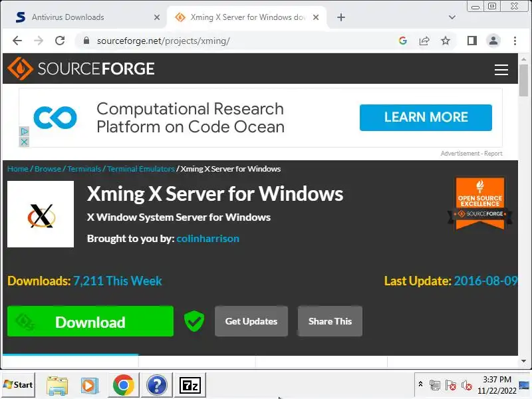This screenshot has width=532, height=399.
Task: Click the muted volume tray icon
Action: coord(467,385)
